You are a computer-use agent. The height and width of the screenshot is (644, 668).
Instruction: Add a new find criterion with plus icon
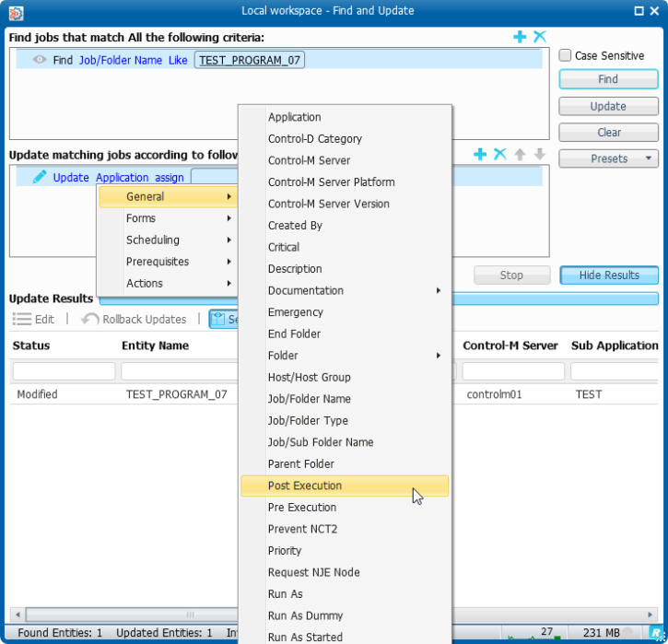coord(521,37)
